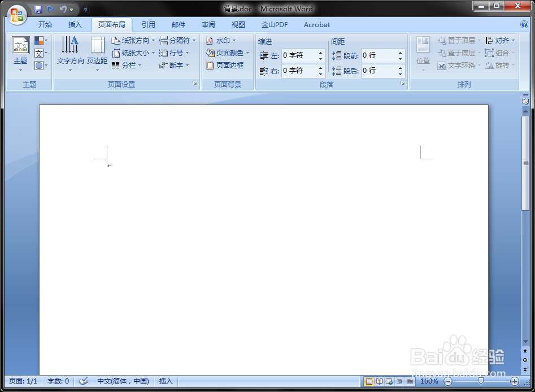Image resolution: width=535 pixels, height=392 pixels.
Task: Switch to Review (审阅) tab
Action: point(208,24)
